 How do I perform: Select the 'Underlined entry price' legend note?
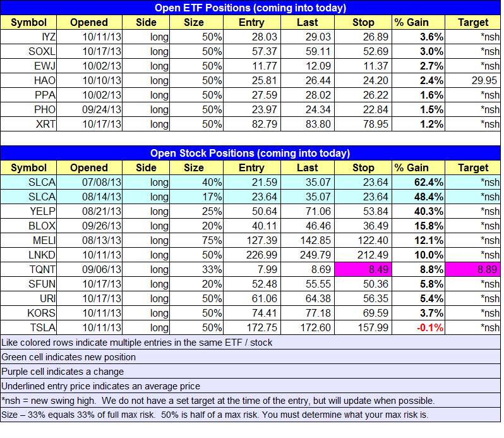coord(250,386)
